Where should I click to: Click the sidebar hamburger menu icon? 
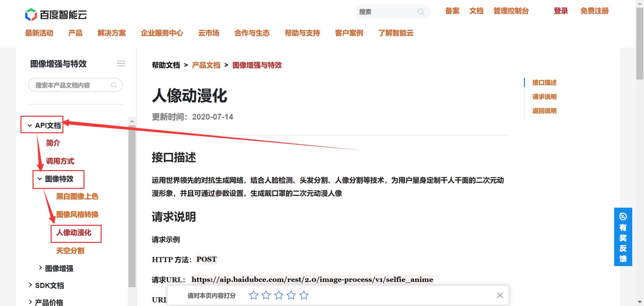(x=121, y=63)
